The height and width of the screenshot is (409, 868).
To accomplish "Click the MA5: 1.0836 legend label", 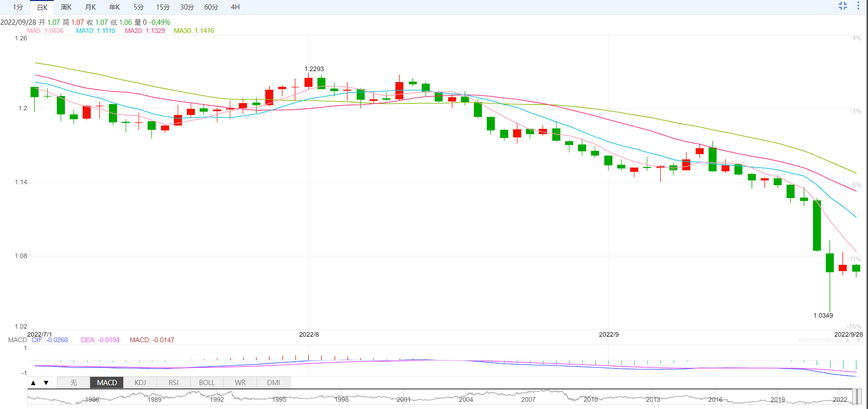I will [x=45, y=31].
